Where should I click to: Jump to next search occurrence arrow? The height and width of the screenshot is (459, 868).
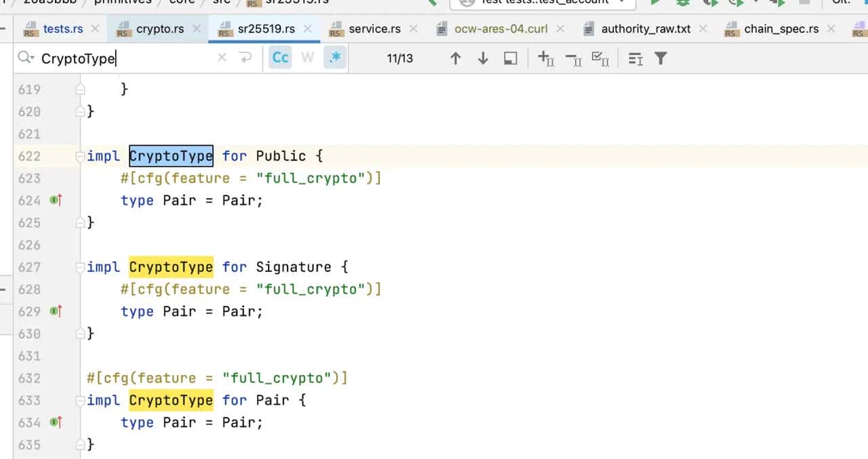click(x=483, y=58)
